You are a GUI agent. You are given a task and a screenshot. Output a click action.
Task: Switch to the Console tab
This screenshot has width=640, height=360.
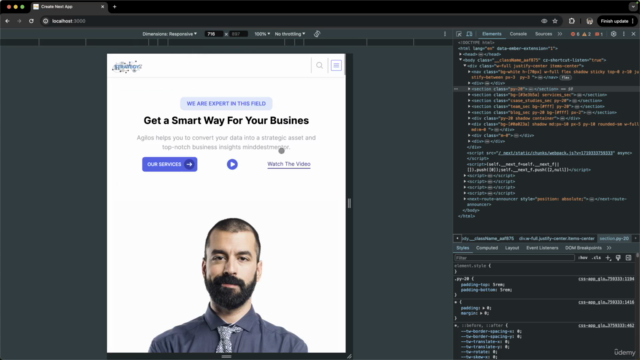coord(518,34)
